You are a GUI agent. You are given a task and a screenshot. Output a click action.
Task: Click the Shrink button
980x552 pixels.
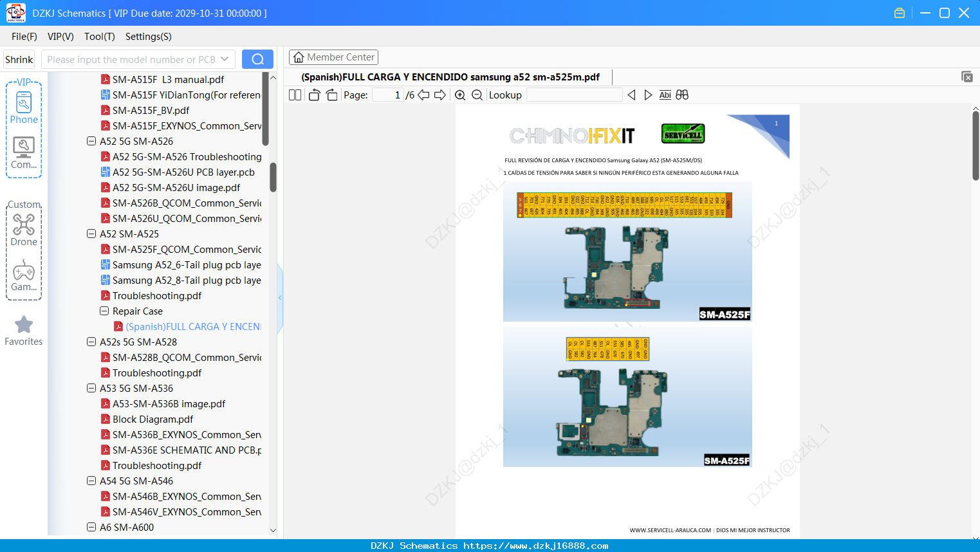coord(19,59)
